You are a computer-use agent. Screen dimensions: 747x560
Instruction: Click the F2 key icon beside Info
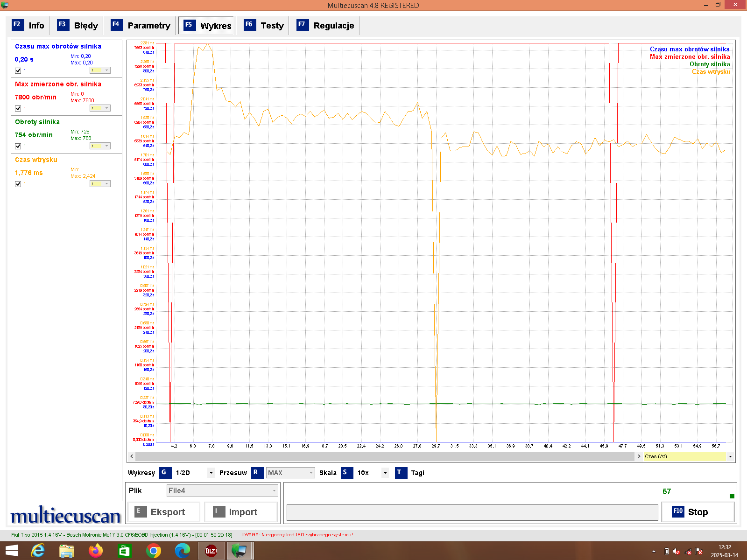point(17,25)
